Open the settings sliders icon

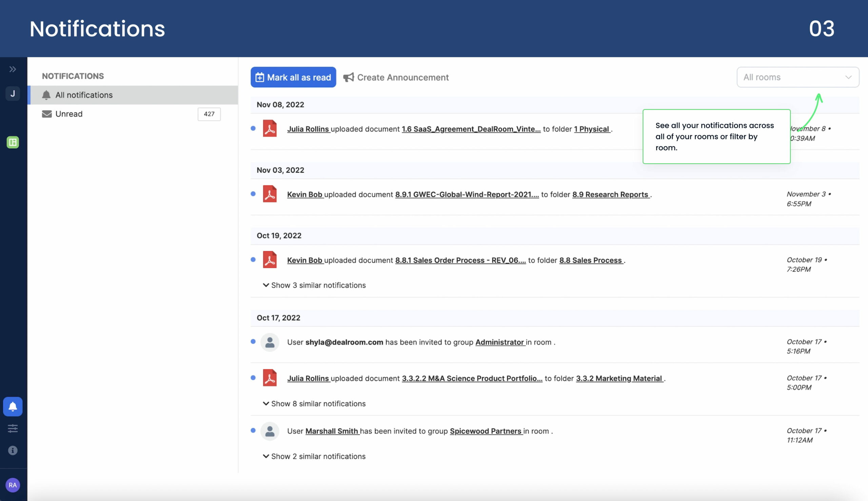(13, 428)
